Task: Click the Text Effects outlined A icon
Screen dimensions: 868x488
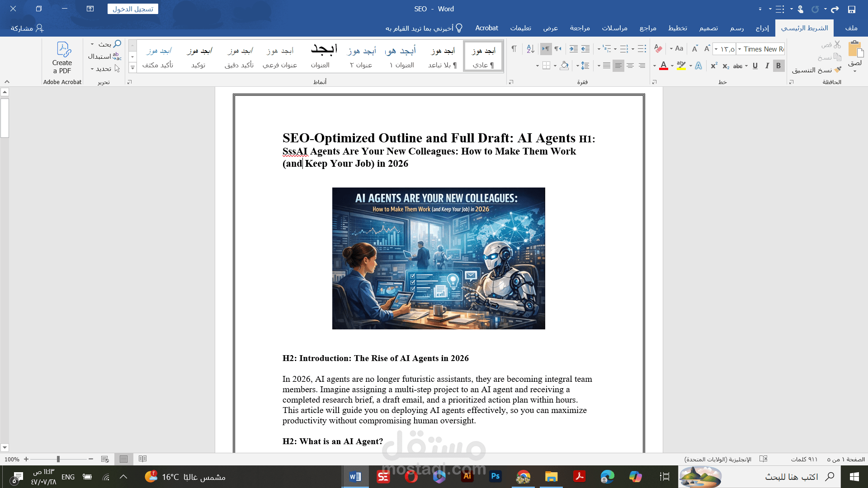Action: [698, 66]
